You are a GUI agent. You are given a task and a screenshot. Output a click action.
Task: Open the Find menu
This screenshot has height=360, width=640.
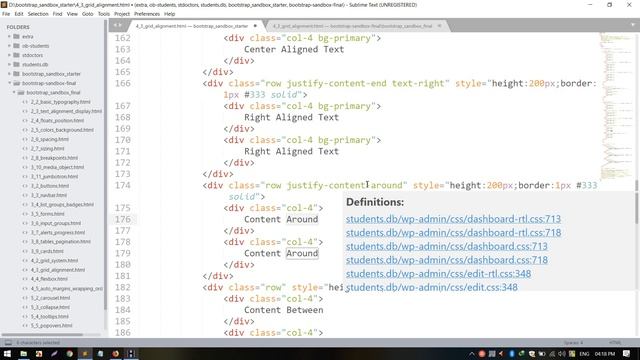(x=57, y=14)
